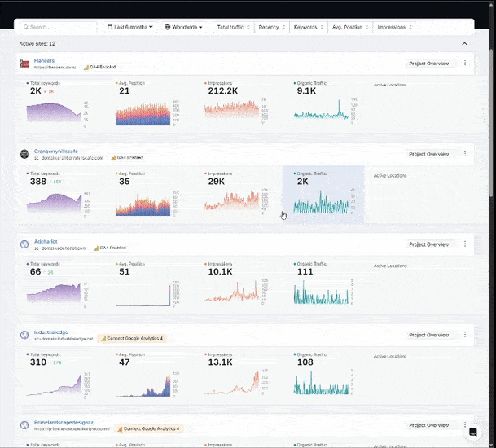Viewport: 496px width, 448px height.
Task: Open the three-dot menu for Industrialedge
Action: click(465, 335)
